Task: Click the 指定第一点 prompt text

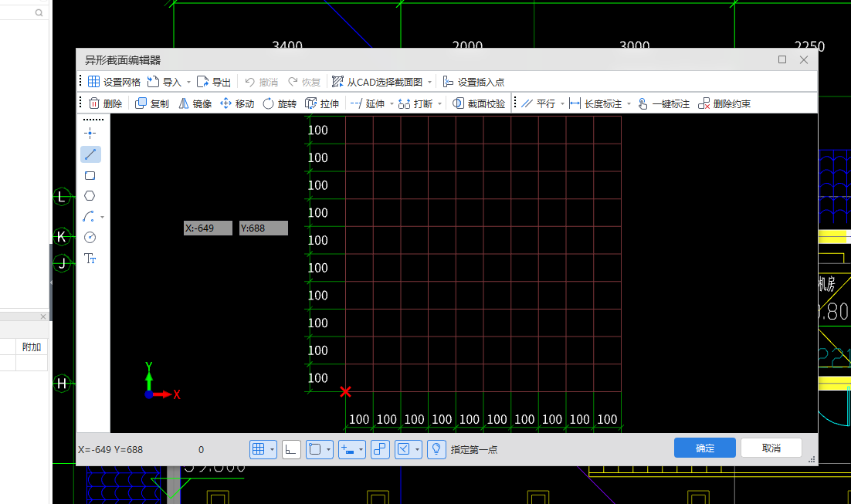Action: coord(474,450)
